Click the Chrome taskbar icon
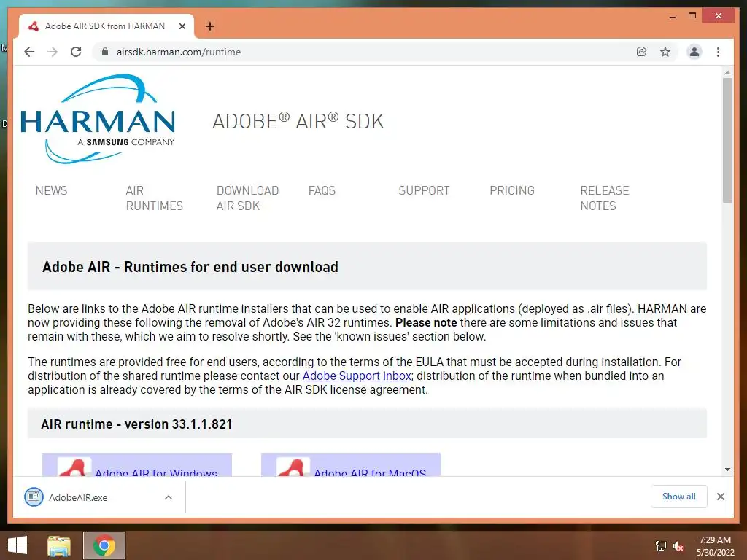 click(x=104, y=545)
